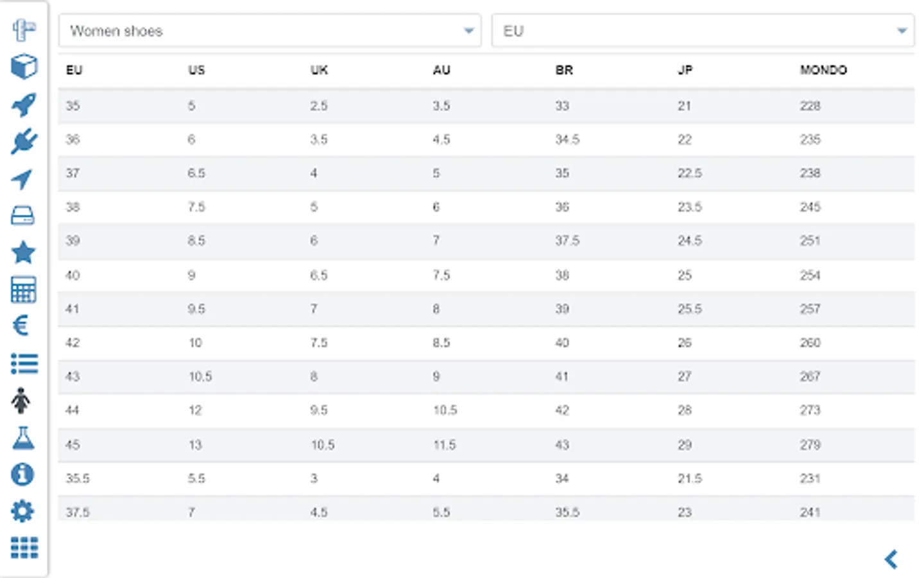Select the table row for EU size 40
Screen dimensions: 924x578
coord(486,276)
